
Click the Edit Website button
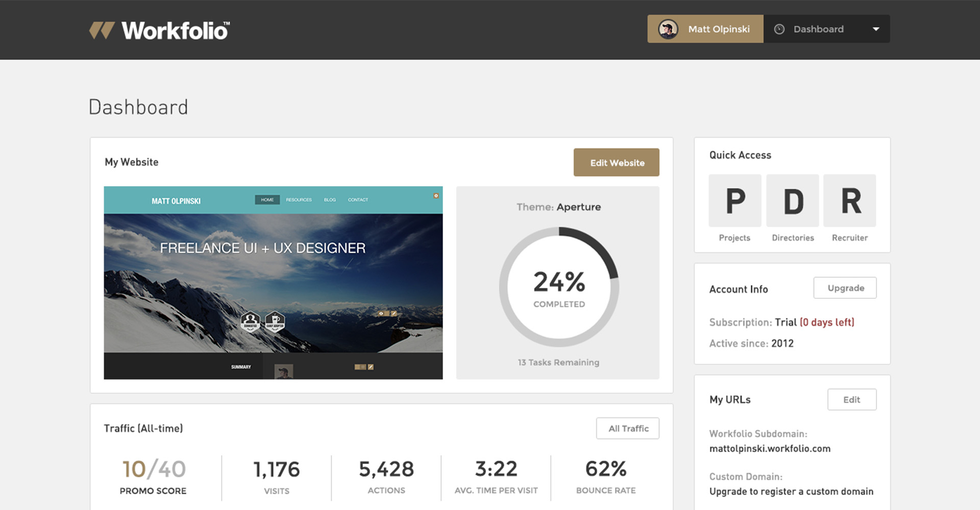point(617,163)
